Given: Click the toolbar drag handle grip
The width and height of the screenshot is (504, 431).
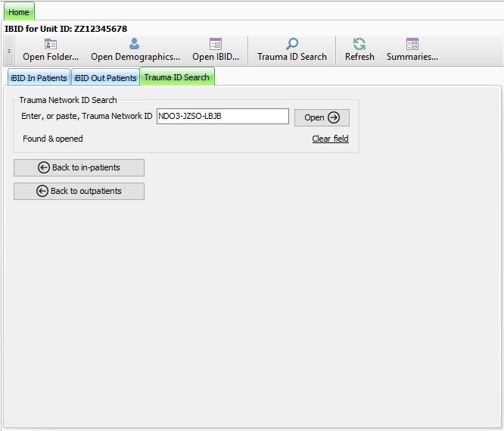Looking at the screenshot, I should tap(9, 51).
